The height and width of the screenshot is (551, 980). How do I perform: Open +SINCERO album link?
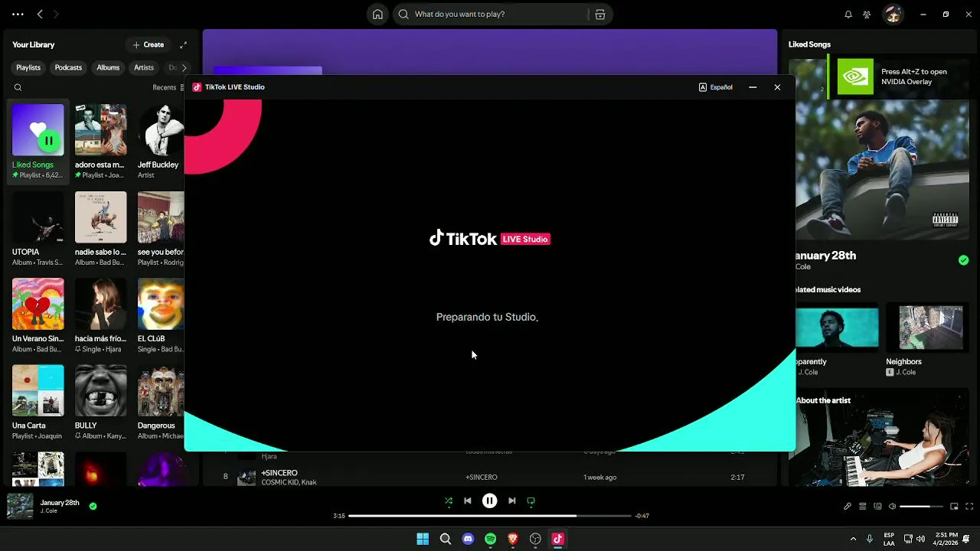(x=481, y=477)
